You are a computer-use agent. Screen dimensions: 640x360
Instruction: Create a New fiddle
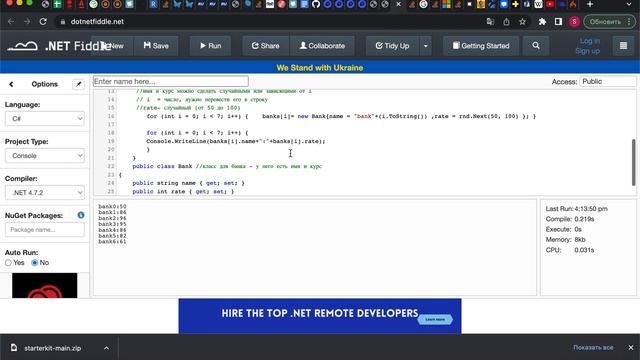pos(113,46)
